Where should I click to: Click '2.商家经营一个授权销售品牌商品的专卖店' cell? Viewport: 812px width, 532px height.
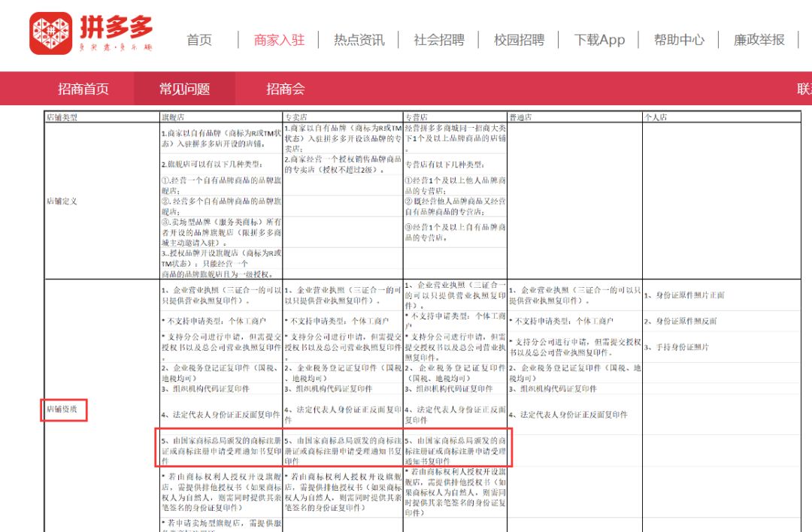pos(343,164)
